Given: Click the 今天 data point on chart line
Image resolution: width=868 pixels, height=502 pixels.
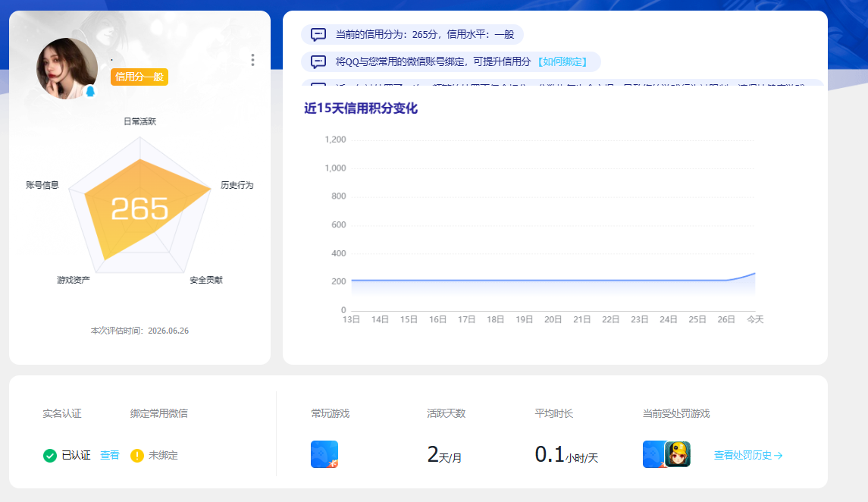Looking at the screenshot, I should coord(755,274).
